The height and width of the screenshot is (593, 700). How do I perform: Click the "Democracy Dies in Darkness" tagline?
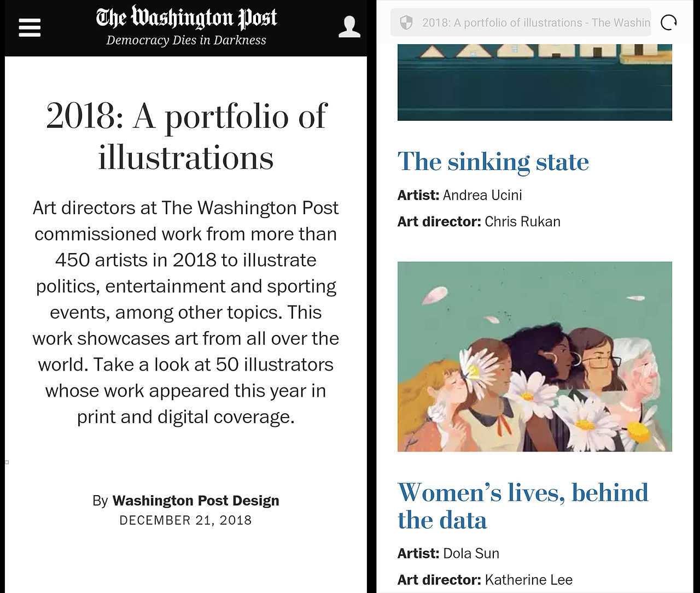(x=186, y=40)
